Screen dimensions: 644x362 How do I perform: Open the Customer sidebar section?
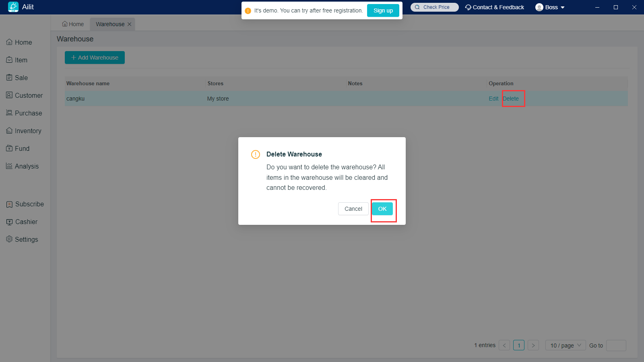click(x=28, y=95)
